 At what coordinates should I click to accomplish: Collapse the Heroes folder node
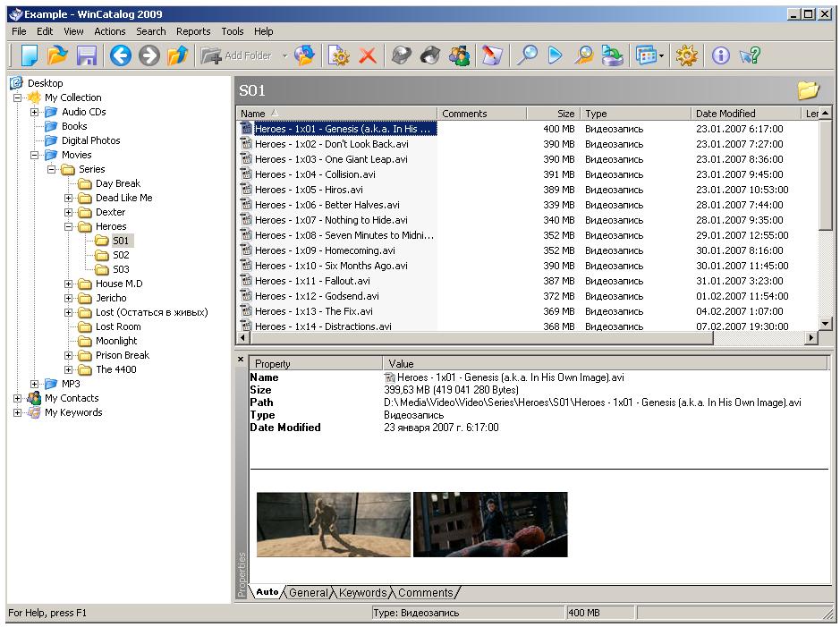(69, 226)
